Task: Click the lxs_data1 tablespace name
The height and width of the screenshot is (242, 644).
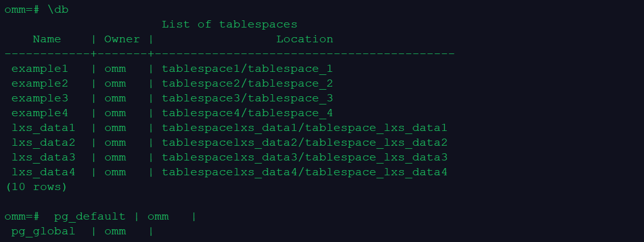Action: coord(43,128)
